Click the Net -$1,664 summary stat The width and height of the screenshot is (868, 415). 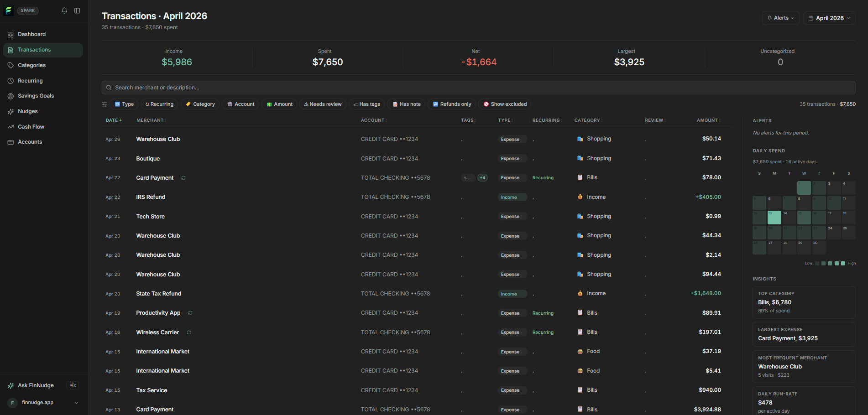point(478,58)
